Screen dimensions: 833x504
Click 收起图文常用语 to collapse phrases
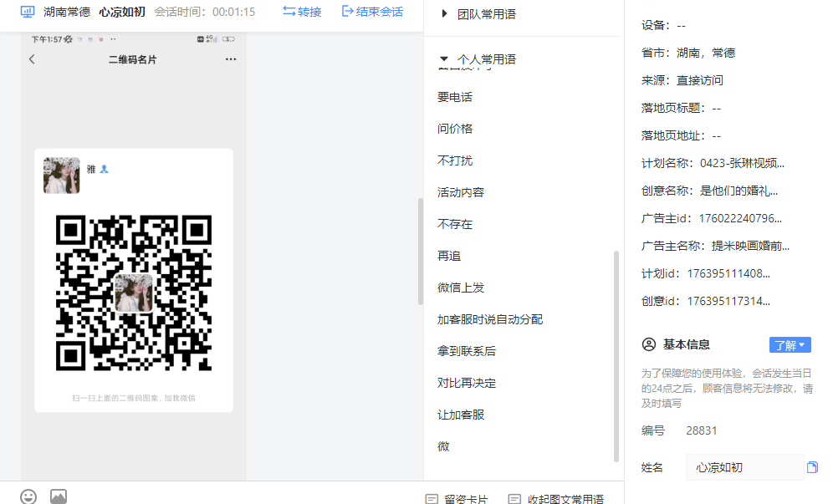555,499
